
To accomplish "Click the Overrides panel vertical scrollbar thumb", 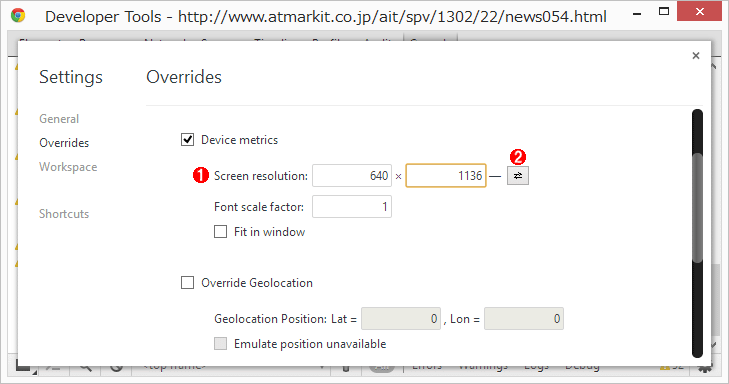I will 697,208.
